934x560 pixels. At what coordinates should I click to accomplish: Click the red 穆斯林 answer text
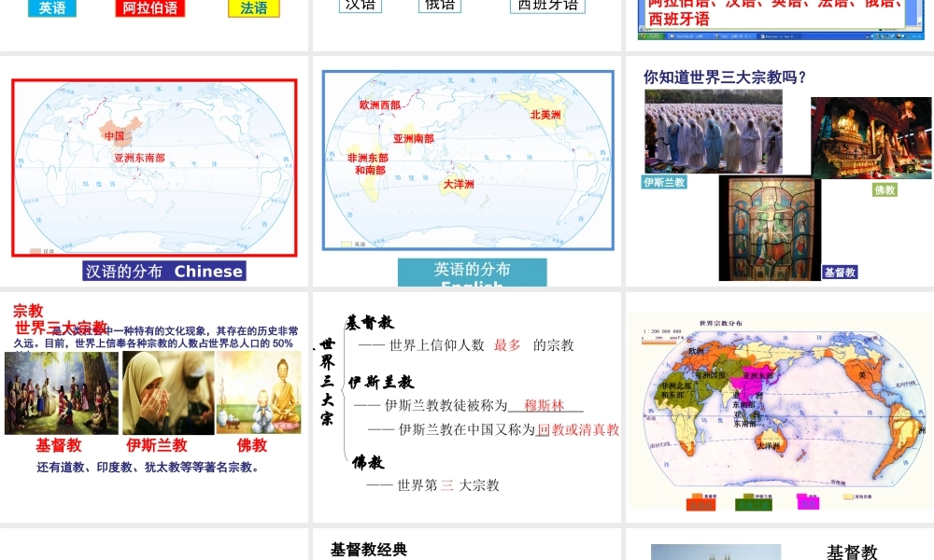point(544,405)
